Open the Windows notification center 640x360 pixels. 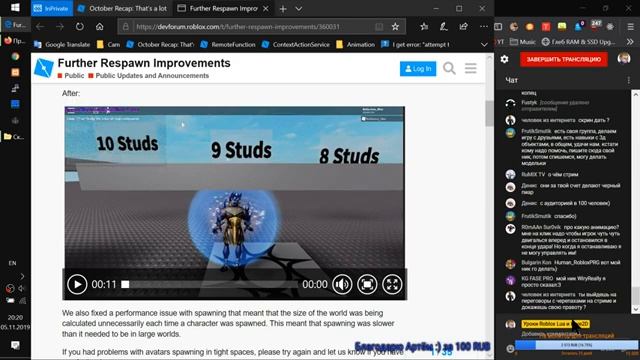(x=15, y=345)
